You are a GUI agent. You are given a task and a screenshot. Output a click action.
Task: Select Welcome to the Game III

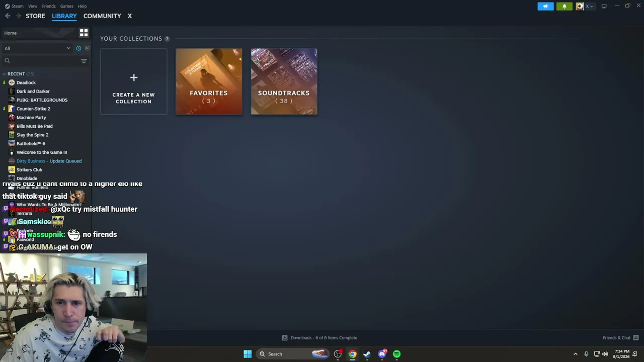42,152
